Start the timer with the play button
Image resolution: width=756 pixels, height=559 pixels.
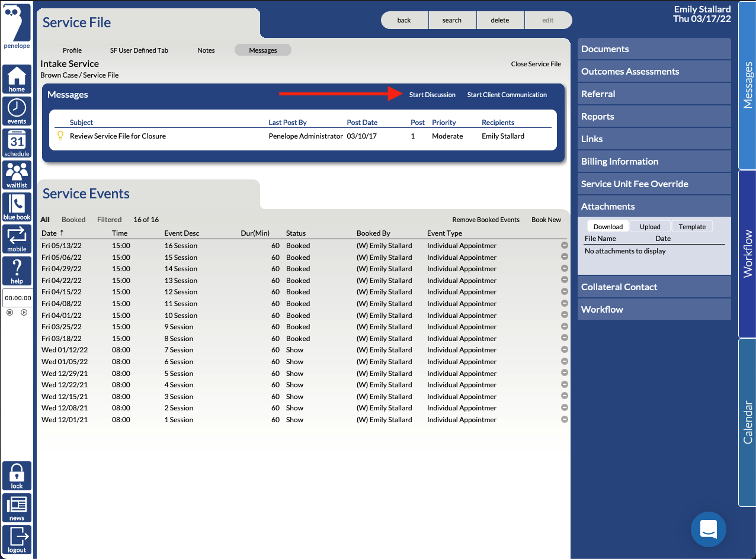click(x=24, y=312)
